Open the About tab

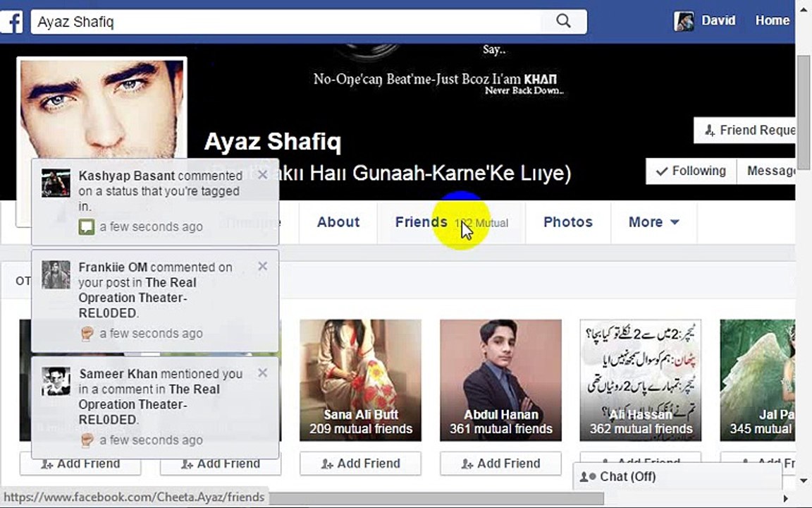[338, 222]
